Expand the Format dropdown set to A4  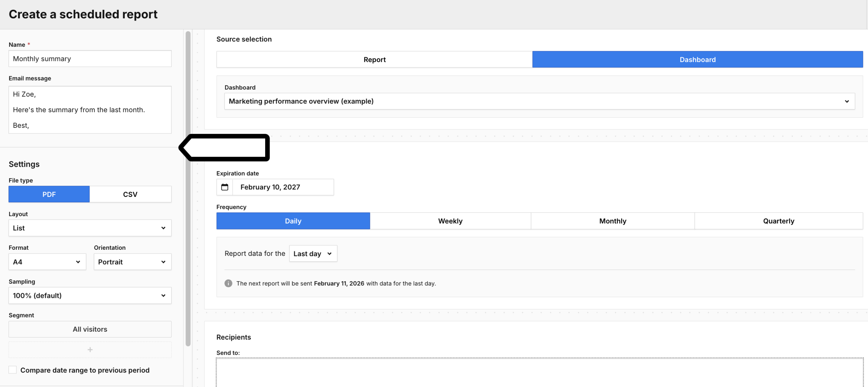coord(47,262)
